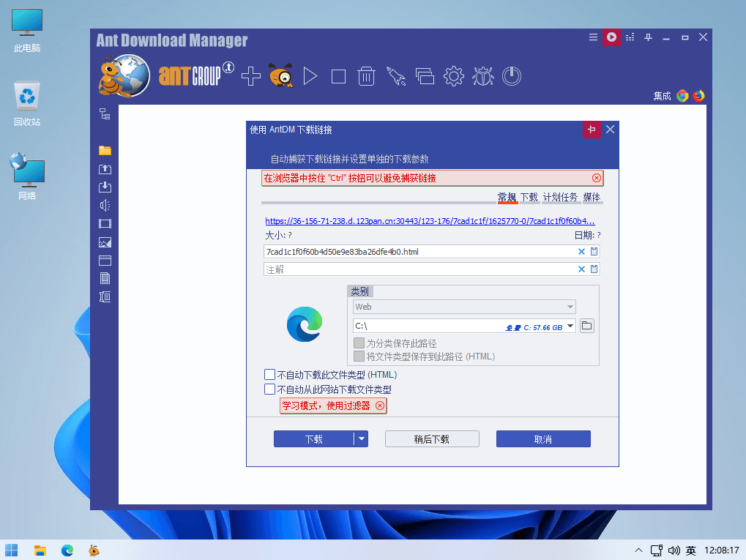Open the ant bee grabber icon
This screenshot has width=746, height=560.
pos(280,75)
